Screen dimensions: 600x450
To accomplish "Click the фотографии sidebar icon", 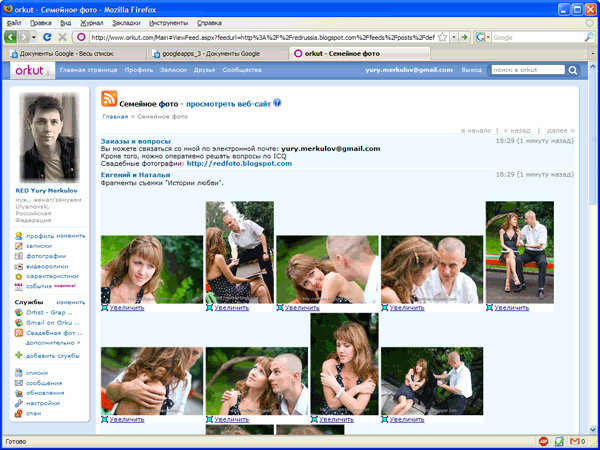I will (x=18, y=256).
